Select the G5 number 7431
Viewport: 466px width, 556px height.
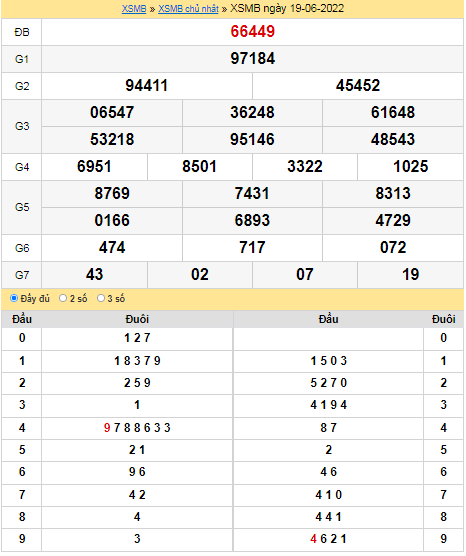252,194
